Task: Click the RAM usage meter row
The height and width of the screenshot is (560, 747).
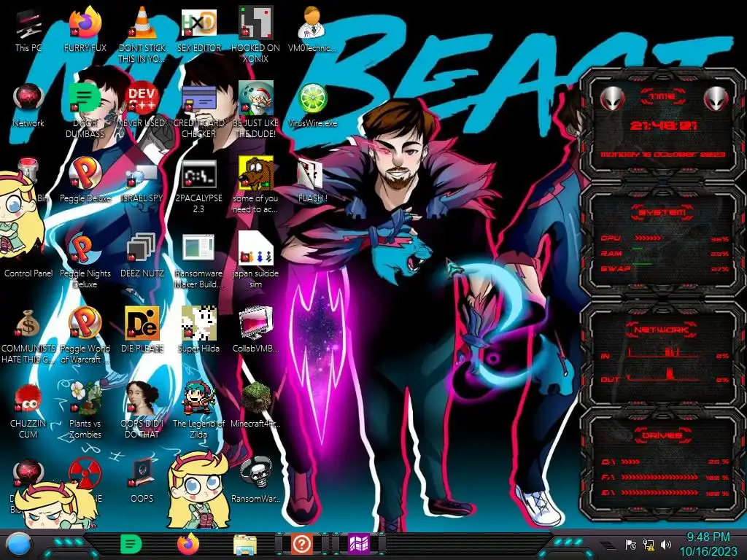Action: click(x=665, y=253)
